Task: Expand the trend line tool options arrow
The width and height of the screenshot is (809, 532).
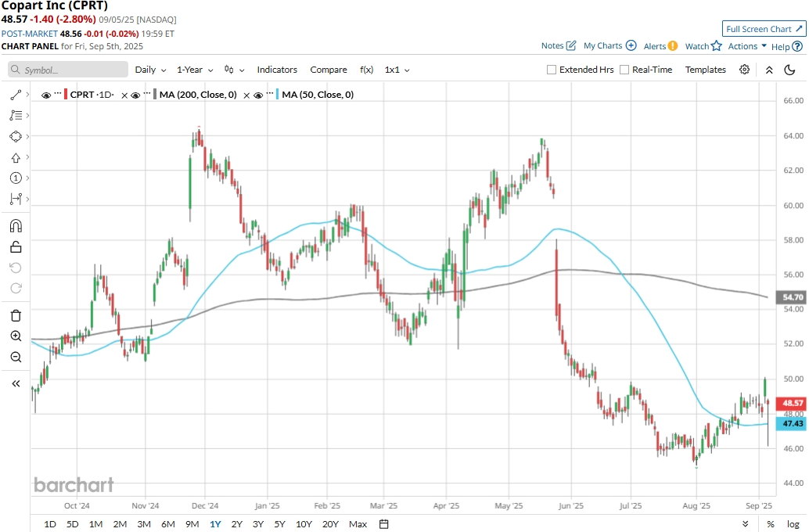Action: (27, 95)
